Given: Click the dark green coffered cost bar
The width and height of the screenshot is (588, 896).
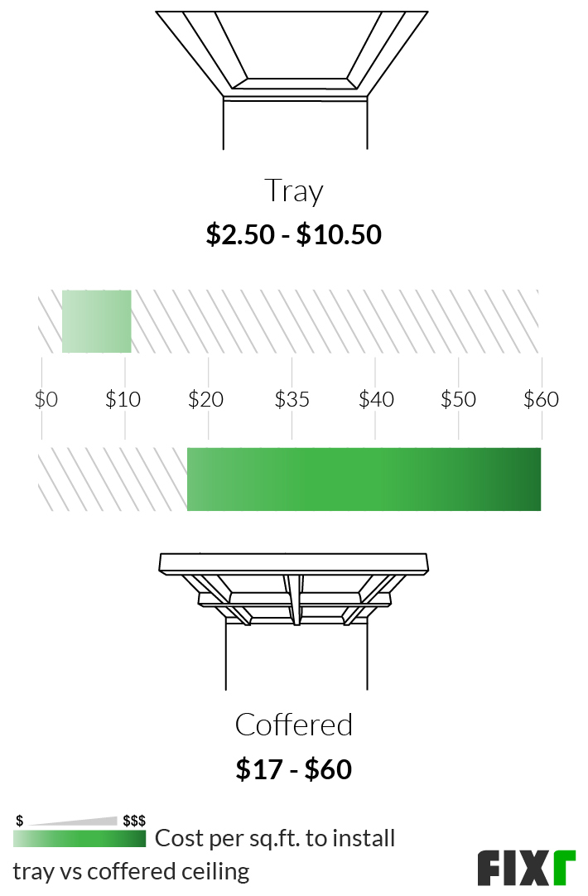Looking at the screenshot, I should pos(364,479).
